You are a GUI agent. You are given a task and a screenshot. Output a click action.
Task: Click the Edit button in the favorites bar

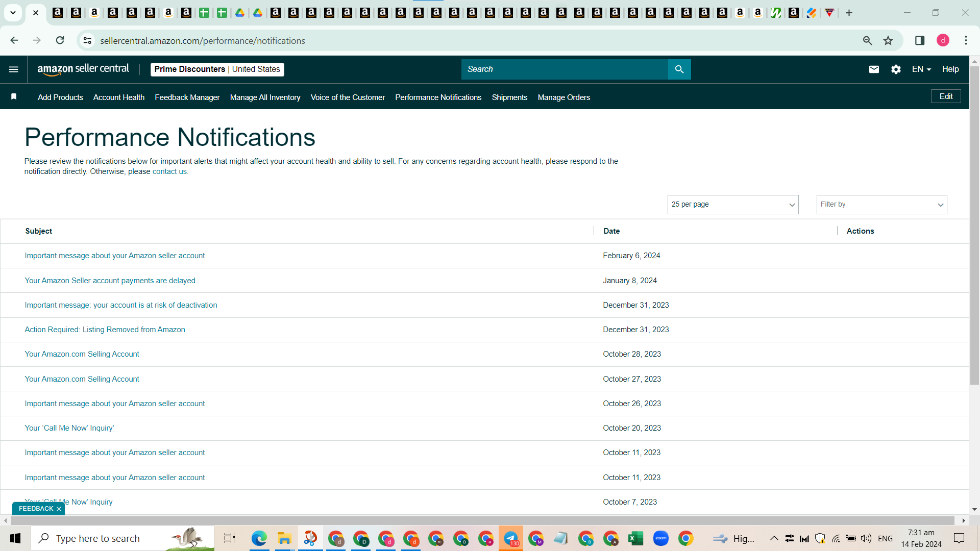click(946, 96)
